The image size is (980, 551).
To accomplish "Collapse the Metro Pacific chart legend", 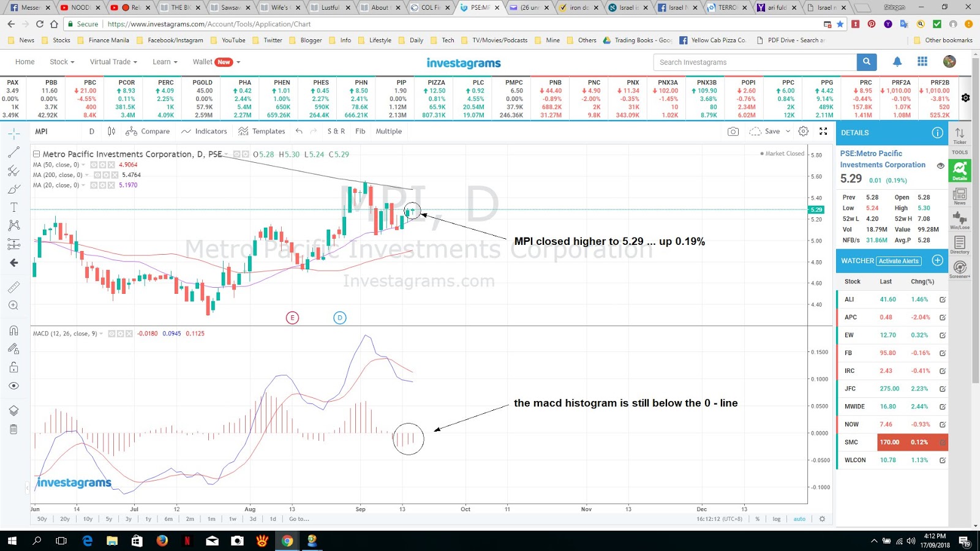I will (x=37, y=154).
